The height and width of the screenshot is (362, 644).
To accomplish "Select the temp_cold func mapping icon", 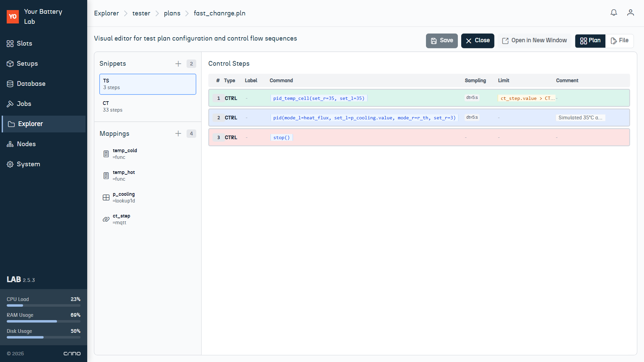I will [106, 154].
